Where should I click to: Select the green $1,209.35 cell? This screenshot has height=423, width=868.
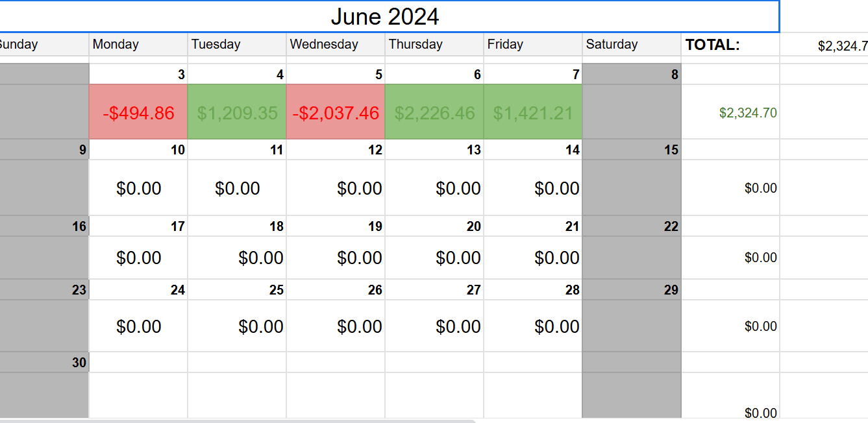(237, 113)
